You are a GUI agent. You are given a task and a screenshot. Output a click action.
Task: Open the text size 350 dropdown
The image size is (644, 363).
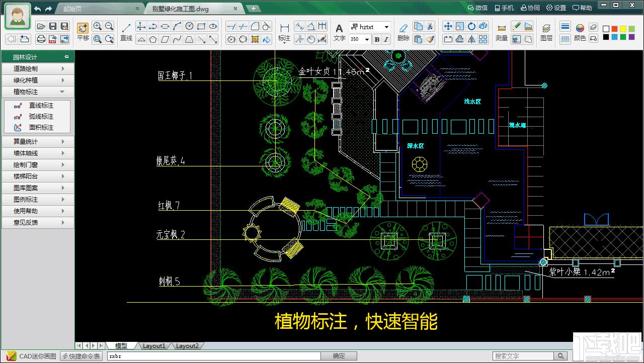pyautogui.click(x=367, y=39)
